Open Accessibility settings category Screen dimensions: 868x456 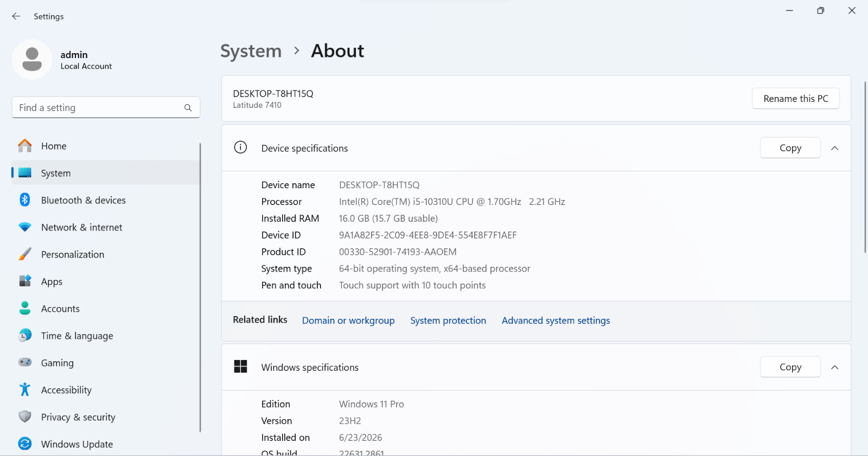106,390
